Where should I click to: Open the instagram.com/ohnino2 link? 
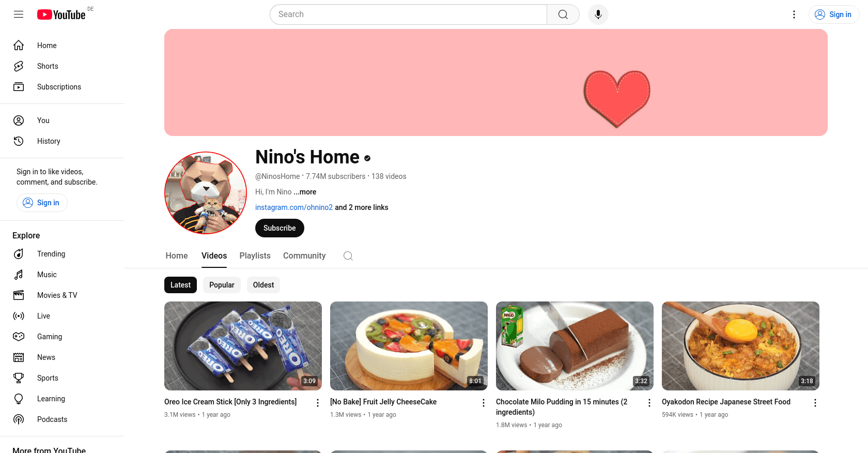tap(294, 207)
